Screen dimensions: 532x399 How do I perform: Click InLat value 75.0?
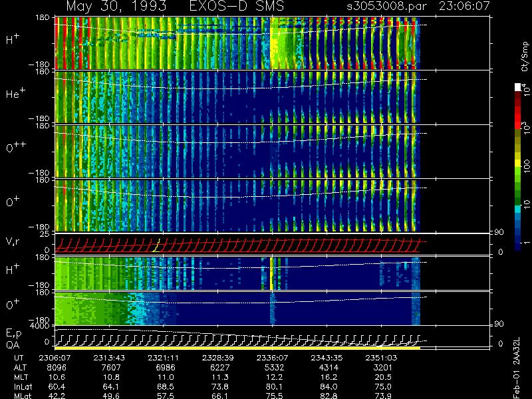tap(383, 387)
